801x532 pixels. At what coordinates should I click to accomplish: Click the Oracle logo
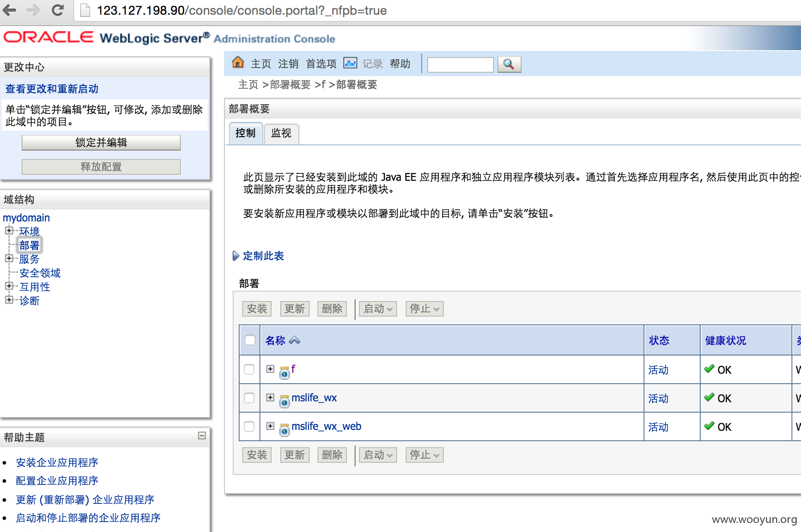point(48,37)
